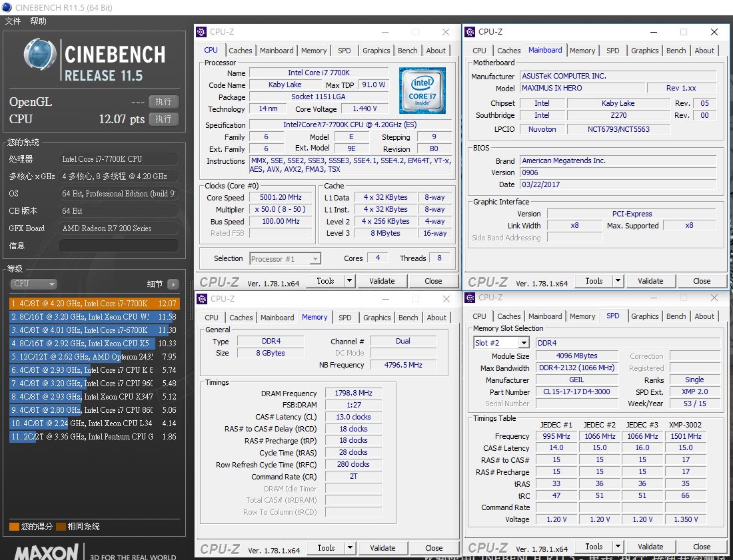Select ranking row 11 Intel Pentium 1.86
The height and width of the screenshot is (560, 733).
[95, 437]
